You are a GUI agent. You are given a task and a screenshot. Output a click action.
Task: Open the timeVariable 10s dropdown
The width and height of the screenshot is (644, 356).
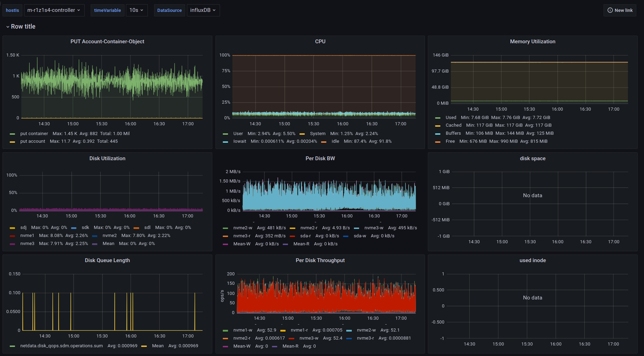136,10
